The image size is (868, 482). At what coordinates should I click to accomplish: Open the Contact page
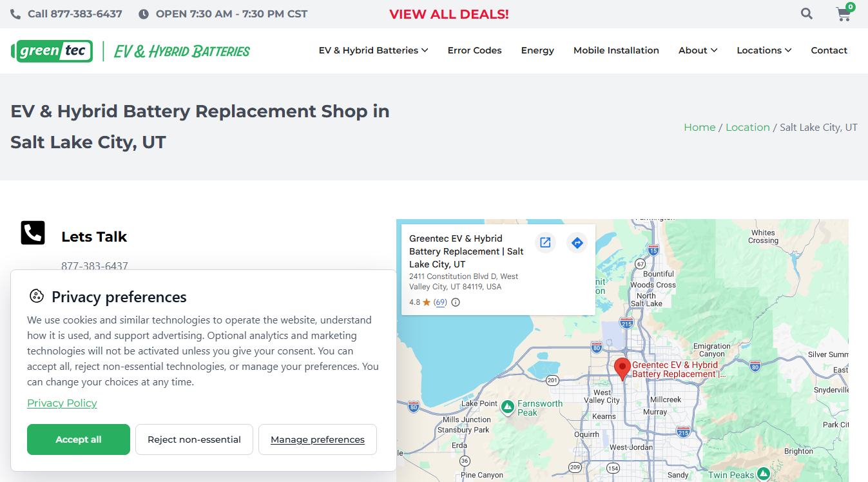pyautogui.click(x=829, y=50)
